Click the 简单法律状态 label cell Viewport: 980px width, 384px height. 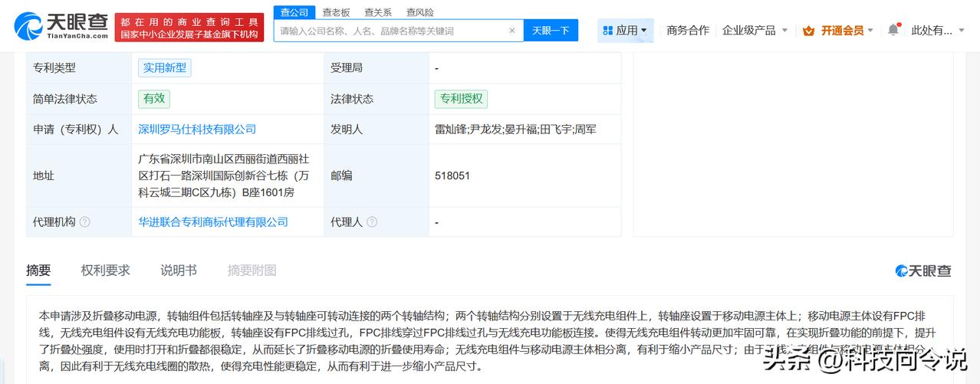pos(79,99)
